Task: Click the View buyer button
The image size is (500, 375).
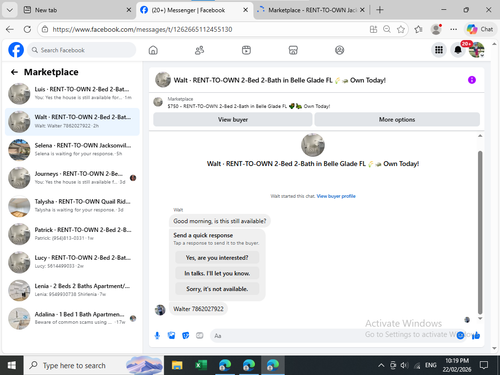Action: (x=233, y=119)
